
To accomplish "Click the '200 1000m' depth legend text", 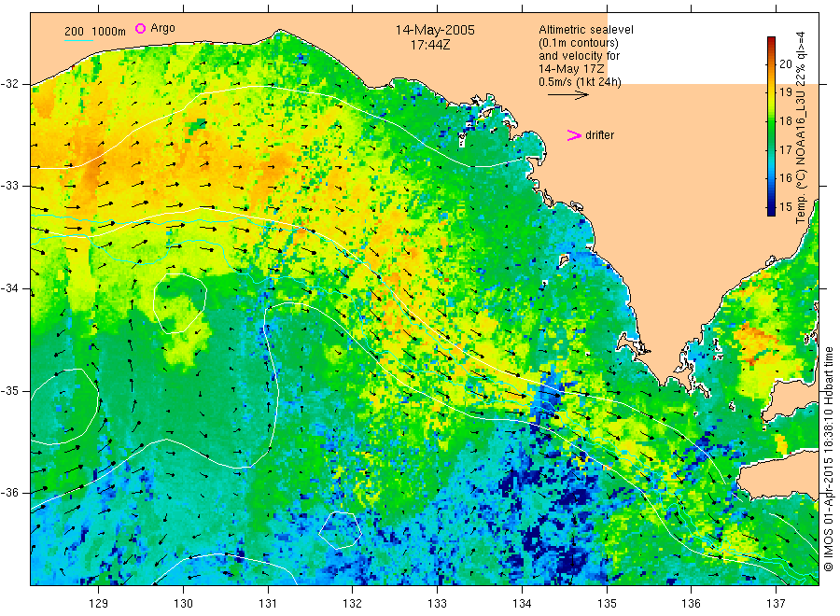I will click(95, 32).
